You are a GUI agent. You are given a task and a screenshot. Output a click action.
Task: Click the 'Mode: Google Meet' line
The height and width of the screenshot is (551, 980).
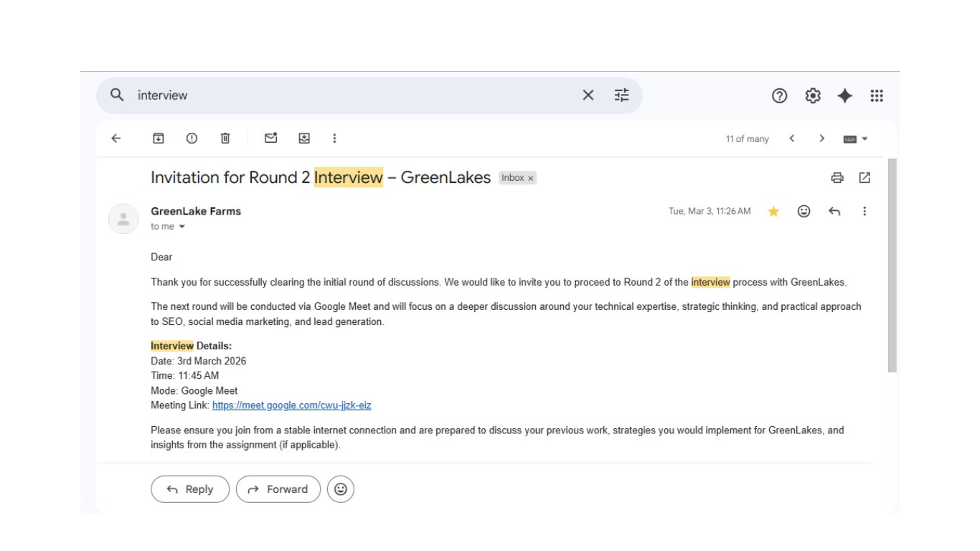[194, 391]
